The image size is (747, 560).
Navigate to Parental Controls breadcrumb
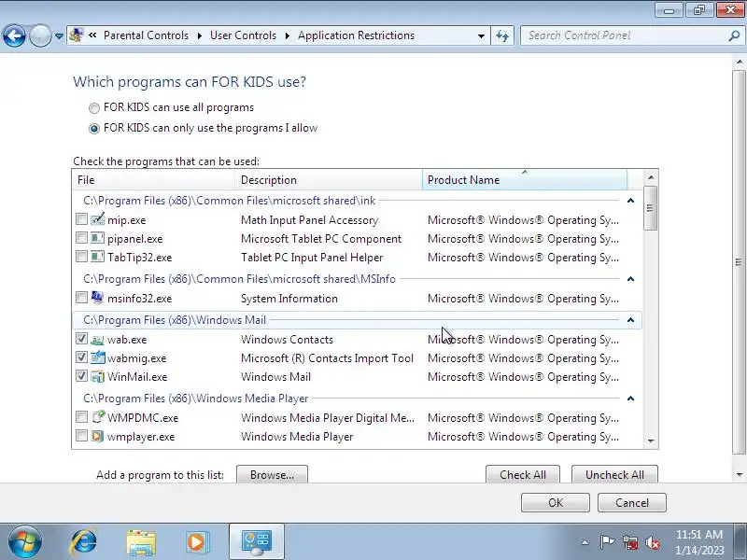(x=146, y=35)
